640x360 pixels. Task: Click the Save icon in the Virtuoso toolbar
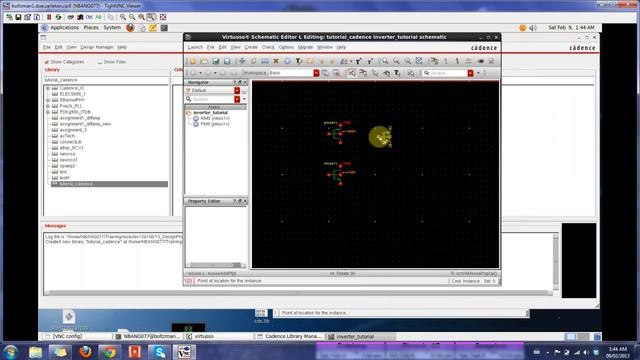pos(227,61)
